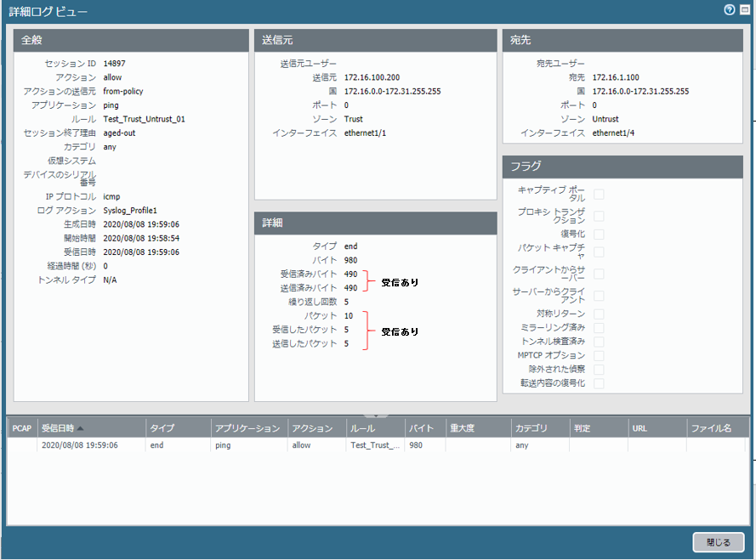
Task: Toggle the MPTCP オプション checkbox
Action: (599, 356)
